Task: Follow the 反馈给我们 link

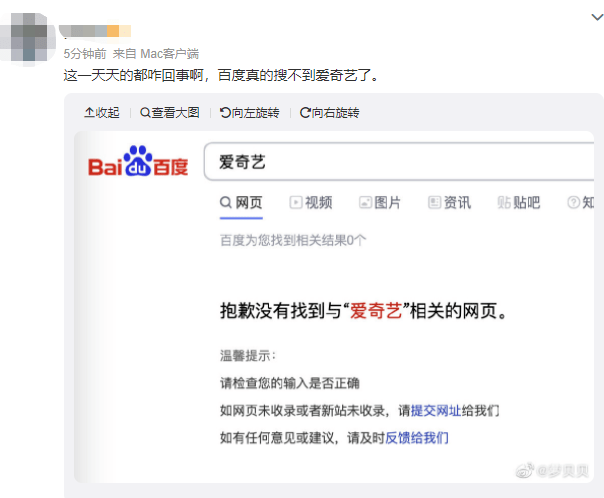Action: (x=417, y=438)
